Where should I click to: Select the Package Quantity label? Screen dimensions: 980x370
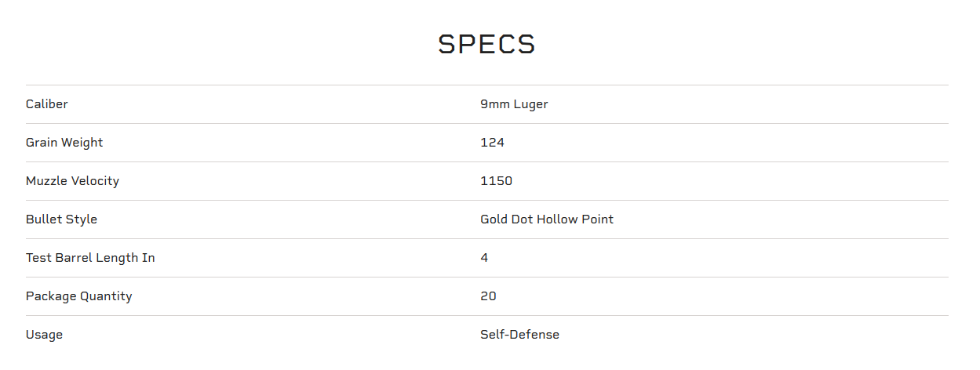[x=78, y=296]
